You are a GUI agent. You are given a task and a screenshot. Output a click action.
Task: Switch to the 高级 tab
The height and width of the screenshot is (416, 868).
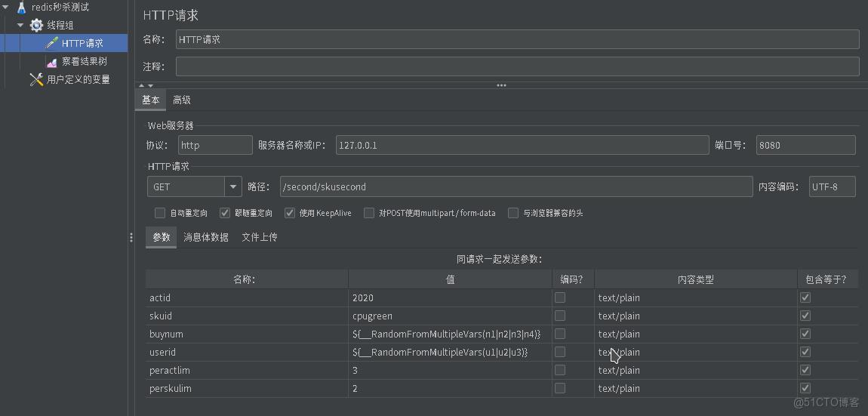click(182, 100)
